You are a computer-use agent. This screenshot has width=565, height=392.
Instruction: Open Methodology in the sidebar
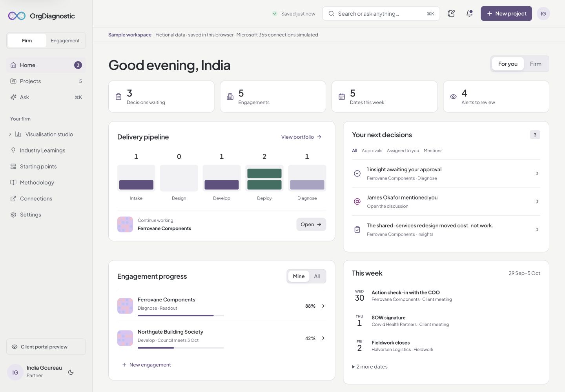point(46,183)
